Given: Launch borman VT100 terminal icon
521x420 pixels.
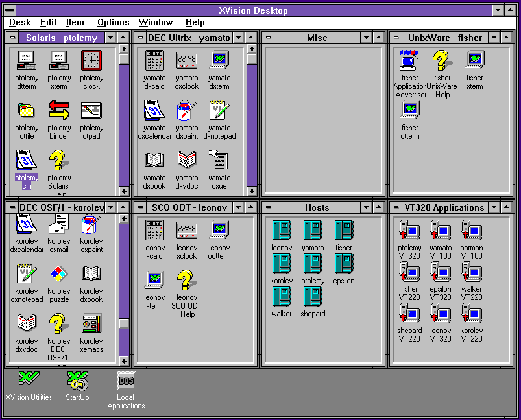Looking at the screenshot, I should click(472, 230).
